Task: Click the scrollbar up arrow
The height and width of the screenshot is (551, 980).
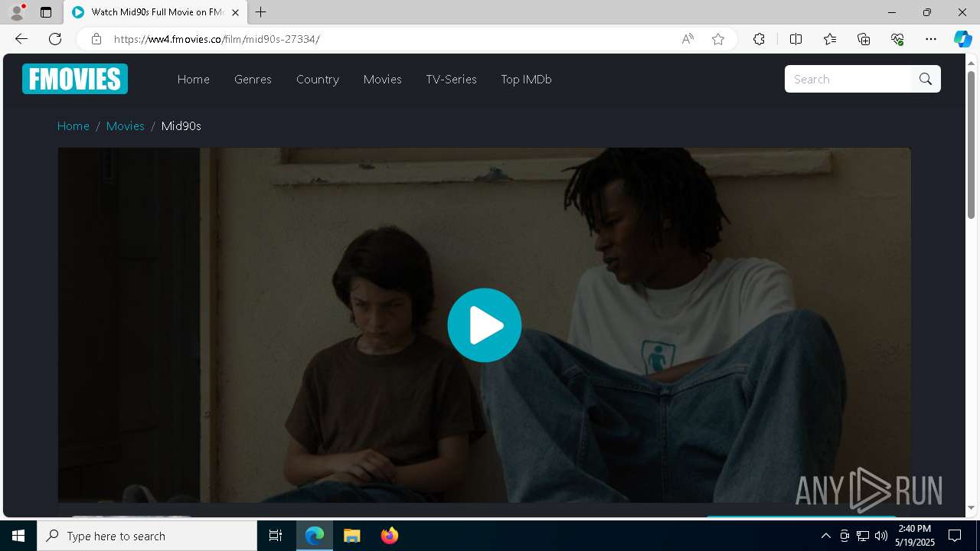Action: tap(972, 63)
